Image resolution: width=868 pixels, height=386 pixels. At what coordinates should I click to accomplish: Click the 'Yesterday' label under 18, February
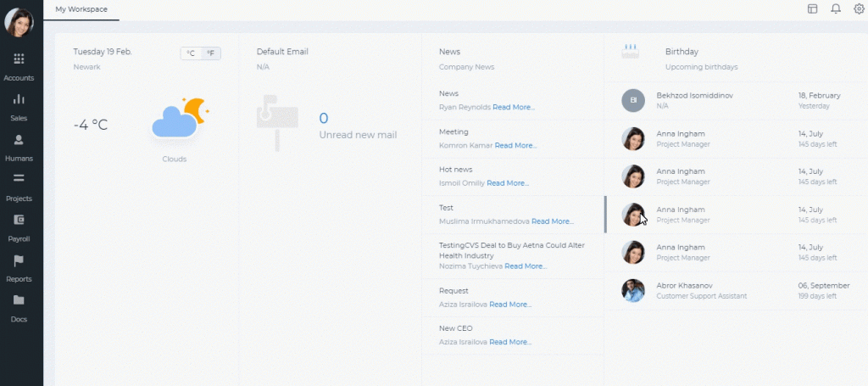tap(814, 106)
